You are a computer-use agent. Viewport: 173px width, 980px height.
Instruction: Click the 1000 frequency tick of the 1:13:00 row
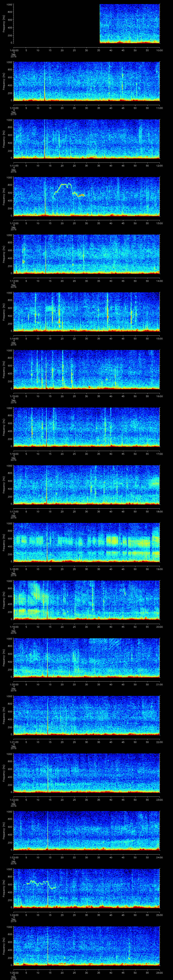(x=9, y=235)
